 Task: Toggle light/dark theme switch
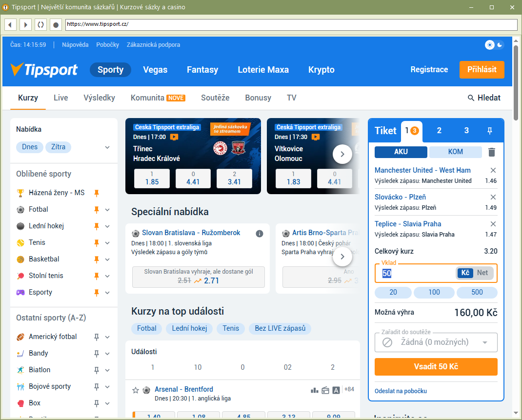[495, 45]
